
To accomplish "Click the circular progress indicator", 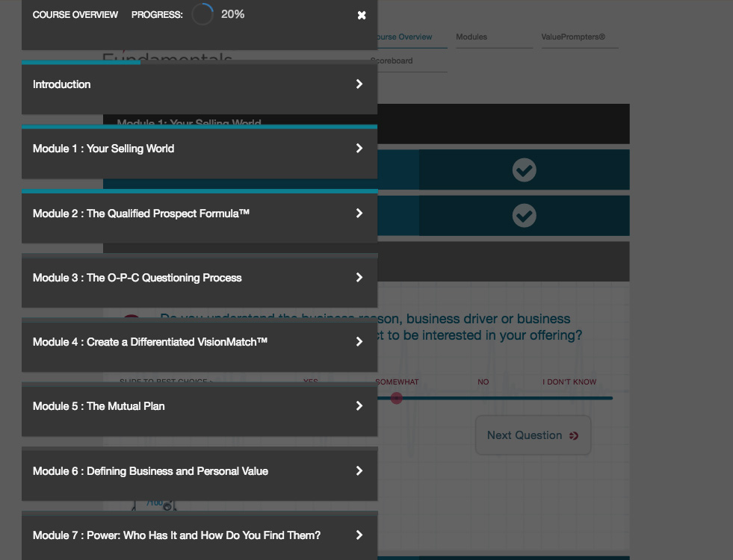I will coord(202,14).
